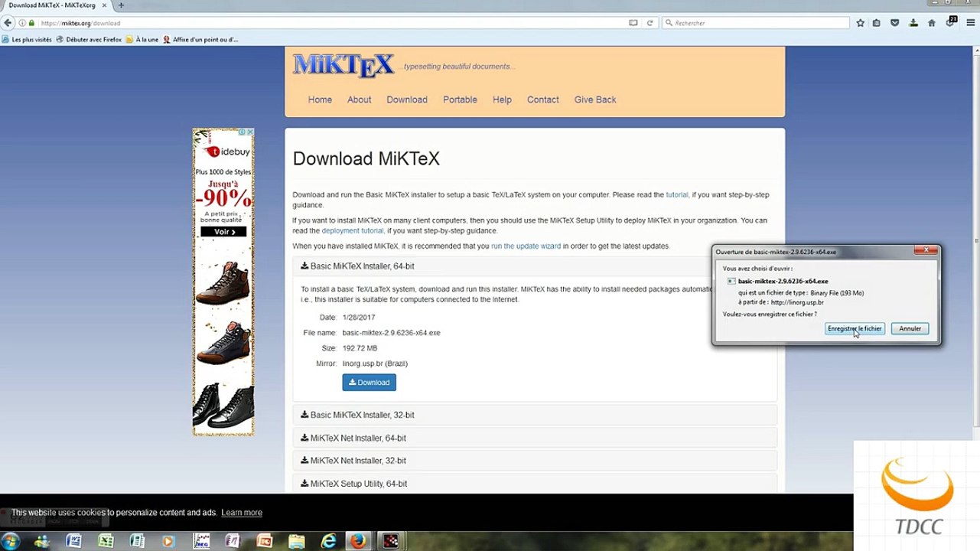This screenshot has width=980, height=551.
Task: Click the address bar URL miktex.org/download
Action: point(80,23)
